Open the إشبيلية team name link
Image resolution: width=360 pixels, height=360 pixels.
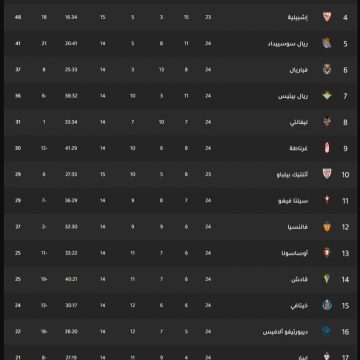tap(298, 17)
